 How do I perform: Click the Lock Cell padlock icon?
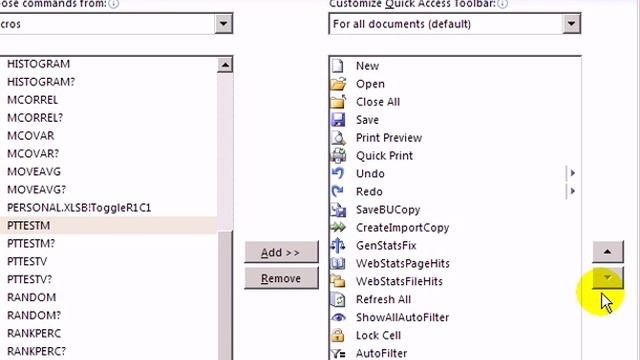pos(338,335)
